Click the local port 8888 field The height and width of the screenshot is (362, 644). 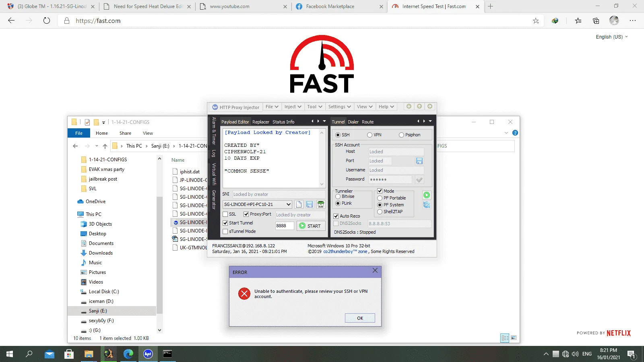point(284,226)
